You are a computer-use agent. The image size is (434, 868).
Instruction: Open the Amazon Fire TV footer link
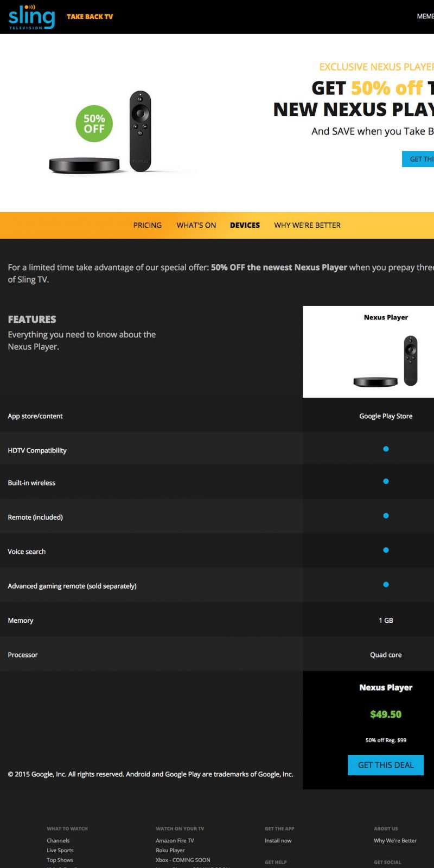(175, 840)
